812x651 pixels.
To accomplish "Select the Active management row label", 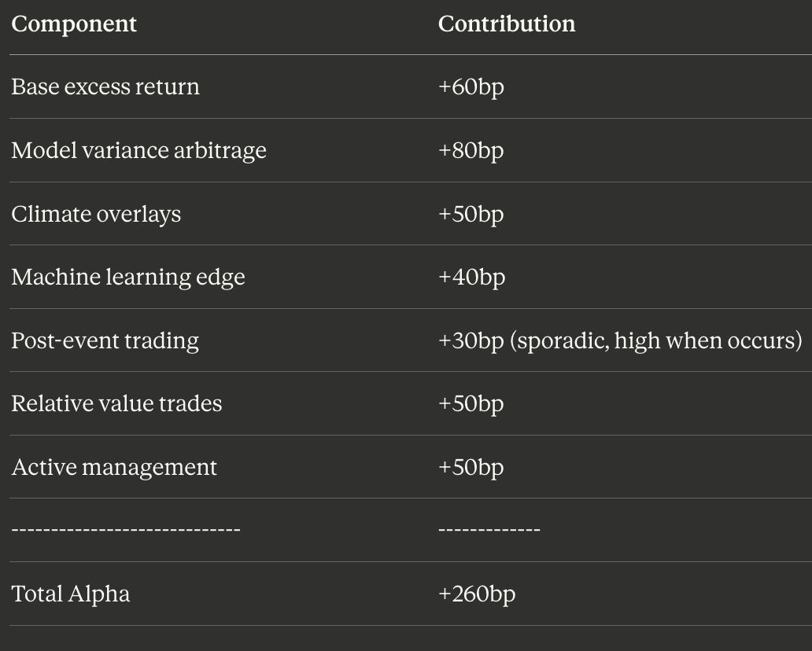I will pyautogui.click(x=114, y=467).
